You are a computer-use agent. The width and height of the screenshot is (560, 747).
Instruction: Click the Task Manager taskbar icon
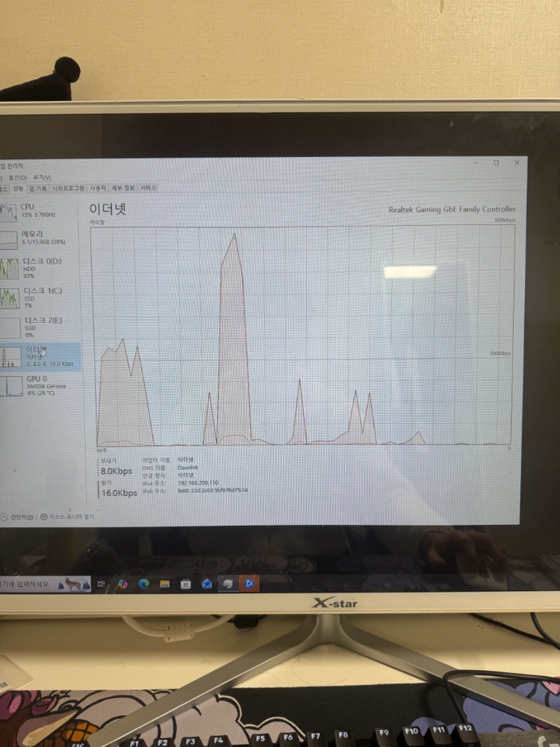coord(228,583)
